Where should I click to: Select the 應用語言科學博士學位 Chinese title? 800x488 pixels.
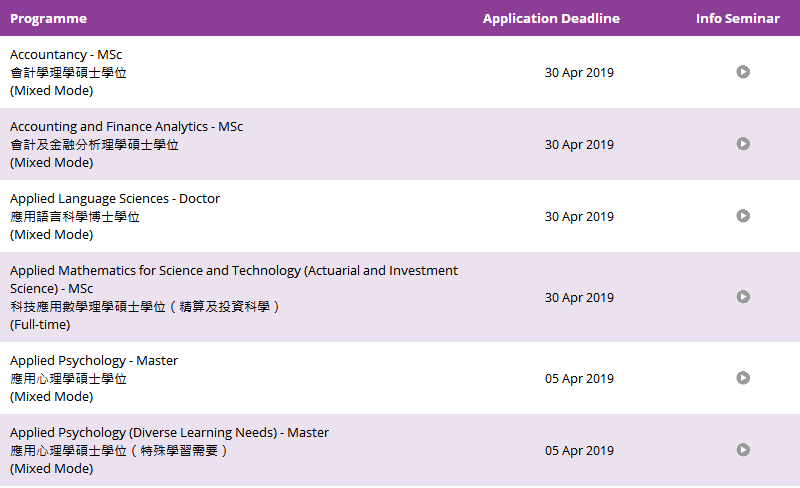point(75,217)
